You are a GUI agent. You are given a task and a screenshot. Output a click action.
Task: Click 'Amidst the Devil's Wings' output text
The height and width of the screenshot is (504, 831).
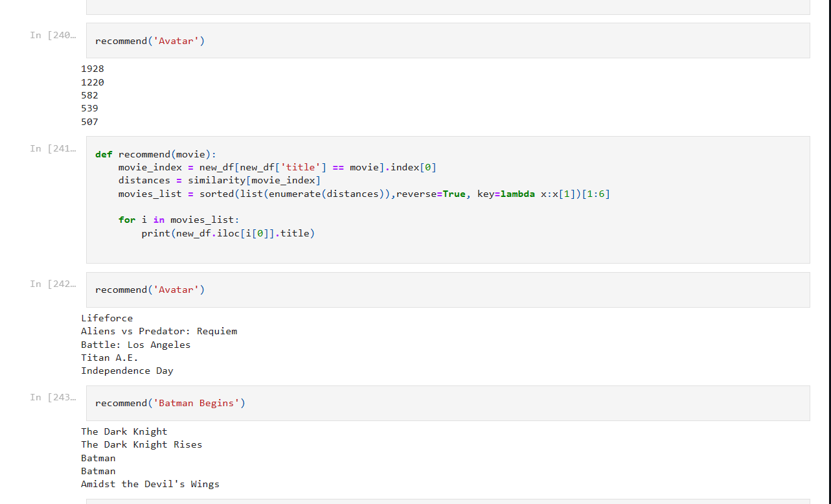click(150, 484)
